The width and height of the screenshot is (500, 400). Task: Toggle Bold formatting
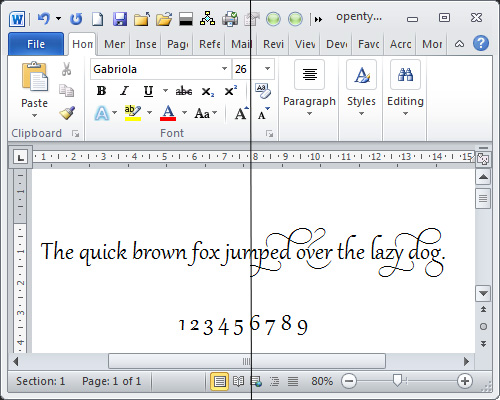[101, 91]
